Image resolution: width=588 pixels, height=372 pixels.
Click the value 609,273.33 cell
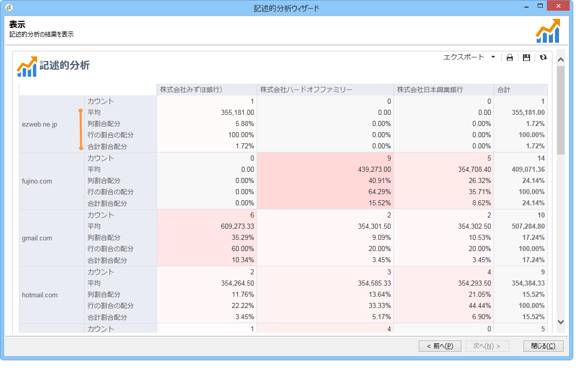coord(237,227)
